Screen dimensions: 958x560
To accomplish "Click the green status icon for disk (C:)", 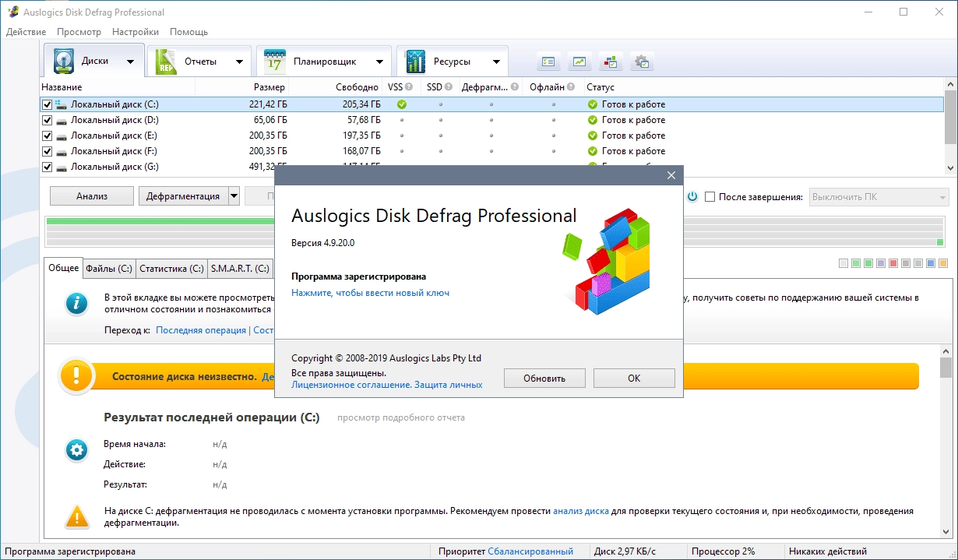I will point(593,104).
